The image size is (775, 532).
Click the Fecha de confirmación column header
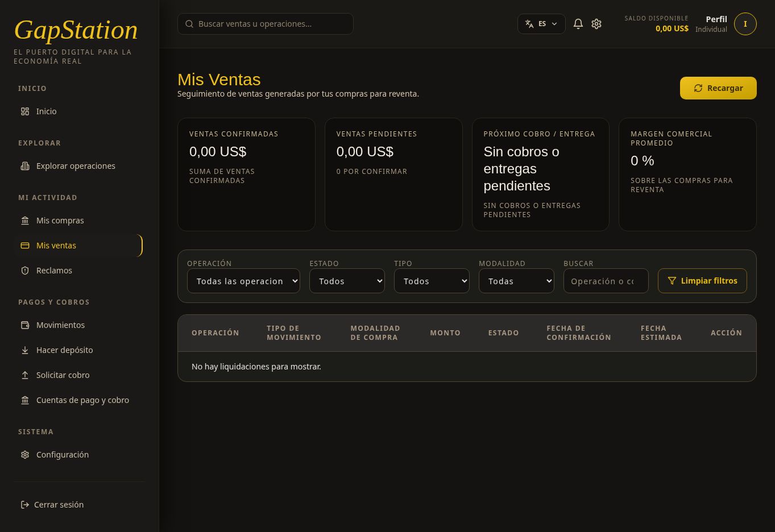(x=579, y=332)
